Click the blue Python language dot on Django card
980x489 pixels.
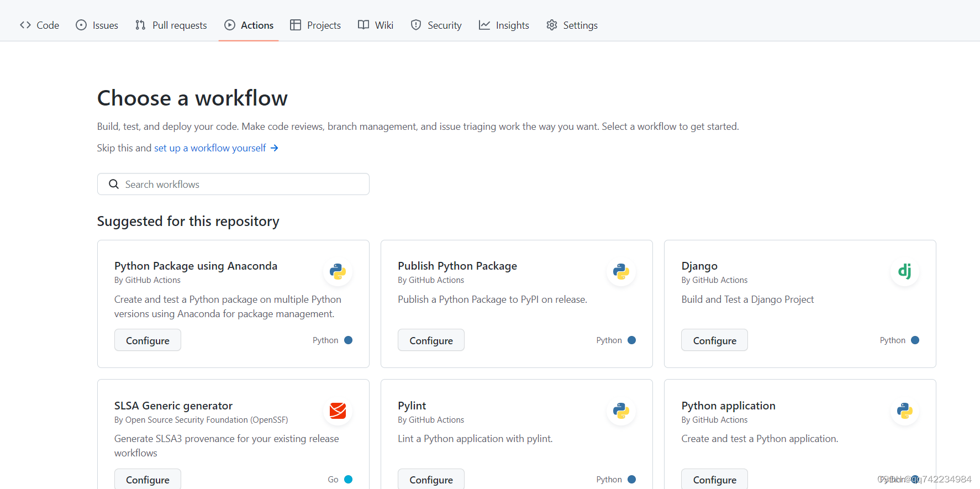(x=915, y=340)
